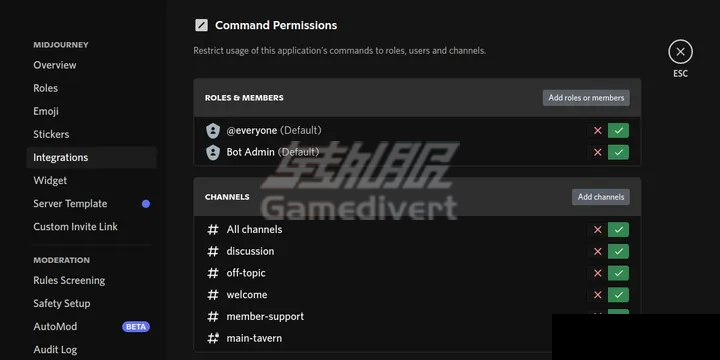Click the hash icon beside discussion
Viewport: 720px width, 360px height.
click(x=213, y=251)
